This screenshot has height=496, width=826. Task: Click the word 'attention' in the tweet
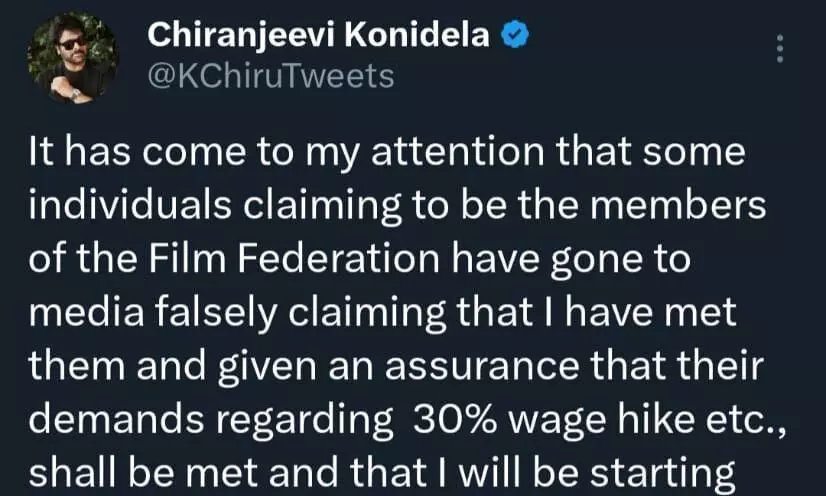coord(458,152)
